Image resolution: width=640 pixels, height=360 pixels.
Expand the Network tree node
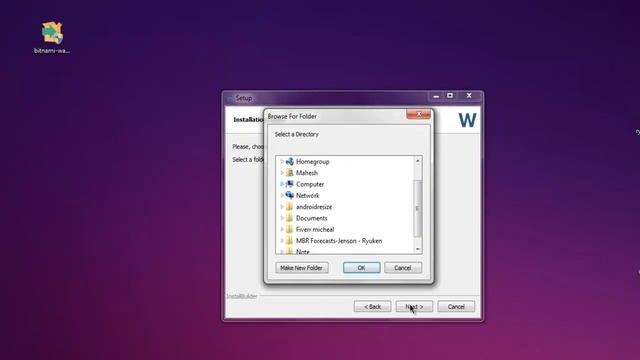point(282,196)
